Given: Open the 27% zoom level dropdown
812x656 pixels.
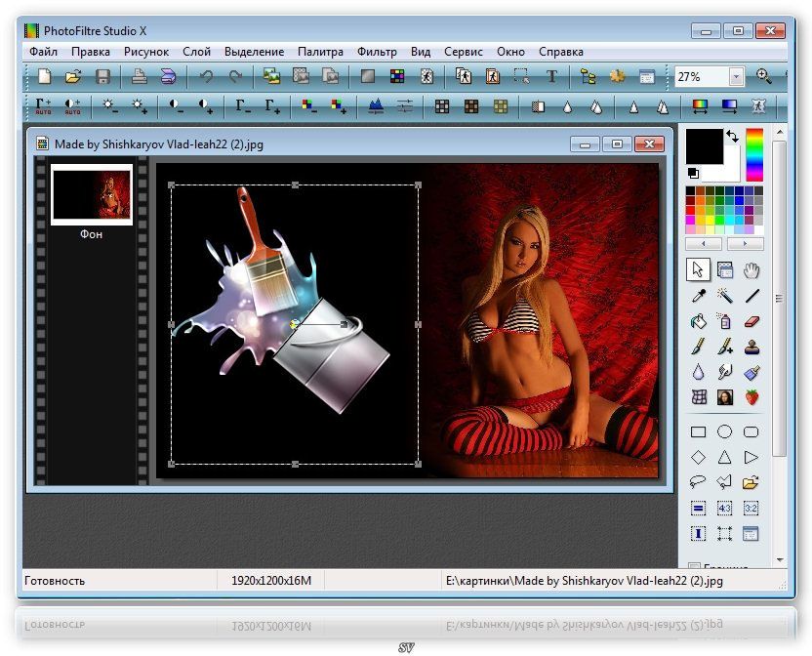Looking at the screenshot, I should pos(736,76).
